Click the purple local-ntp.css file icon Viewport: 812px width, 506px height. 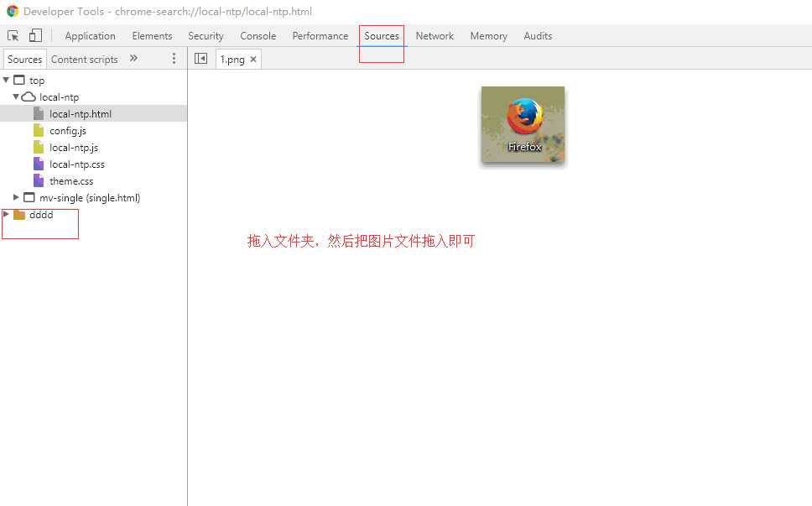[39, 164]
